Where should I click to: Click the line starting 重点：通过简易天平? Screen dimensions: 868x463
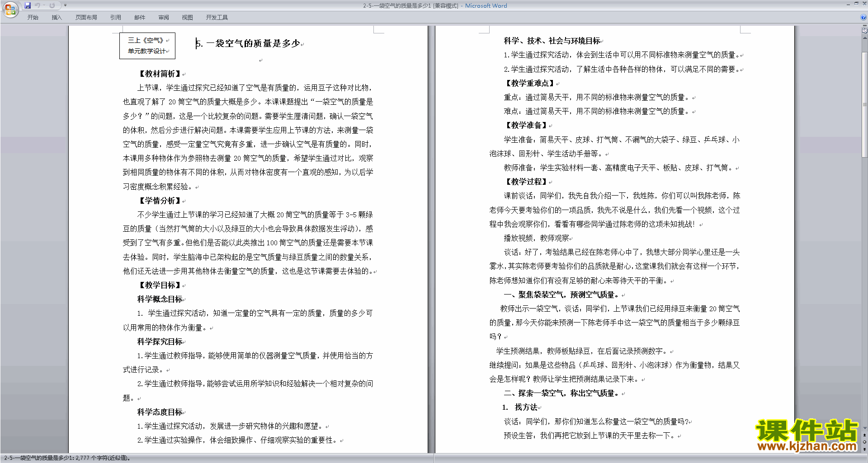click(597, 97)
